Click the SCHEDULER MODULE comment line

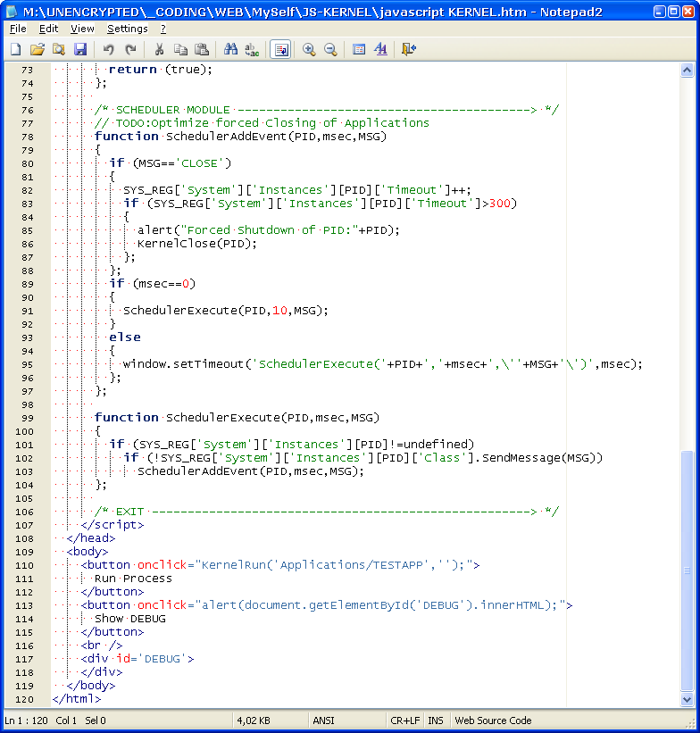327,110
